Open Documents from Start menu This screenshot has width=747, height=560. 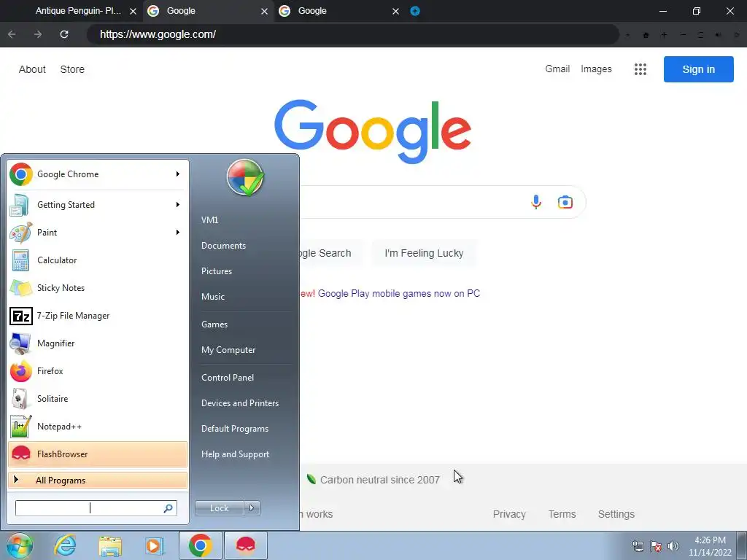click(x=223, y=246)
